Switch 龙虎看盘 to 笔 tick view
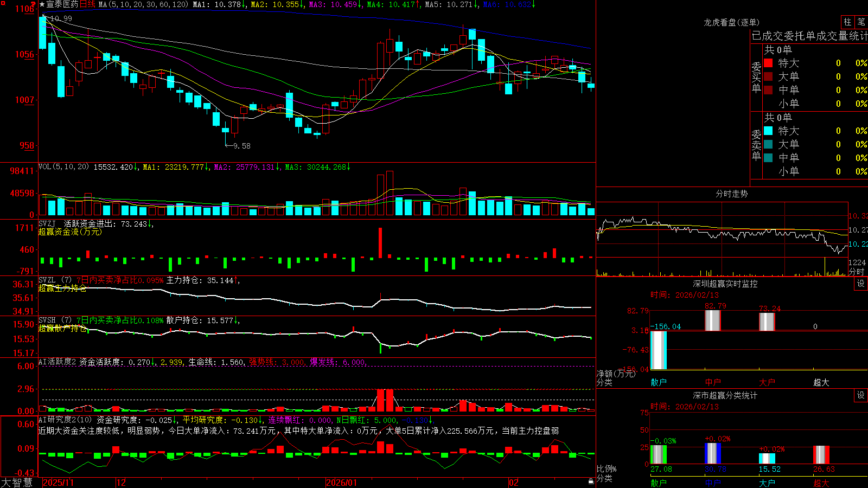This screenshot has height=488, width=868. [x=861, y=22]
